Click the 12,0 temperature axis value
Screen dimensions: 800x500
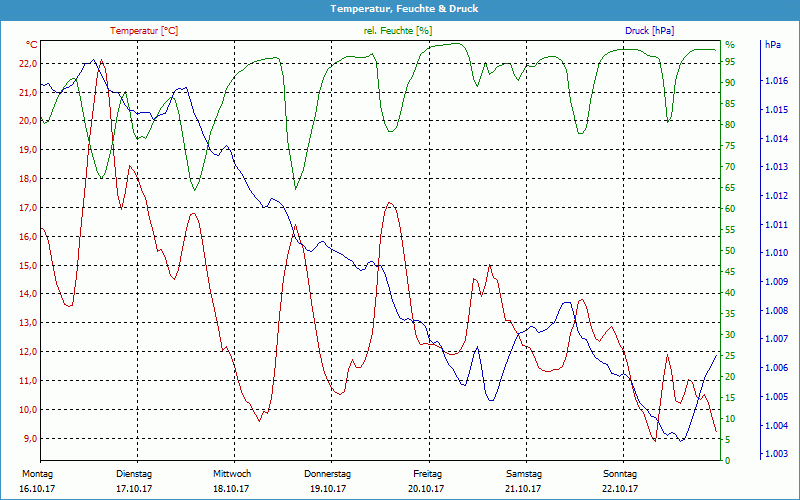pyautogui.click(x=28, y=352)
